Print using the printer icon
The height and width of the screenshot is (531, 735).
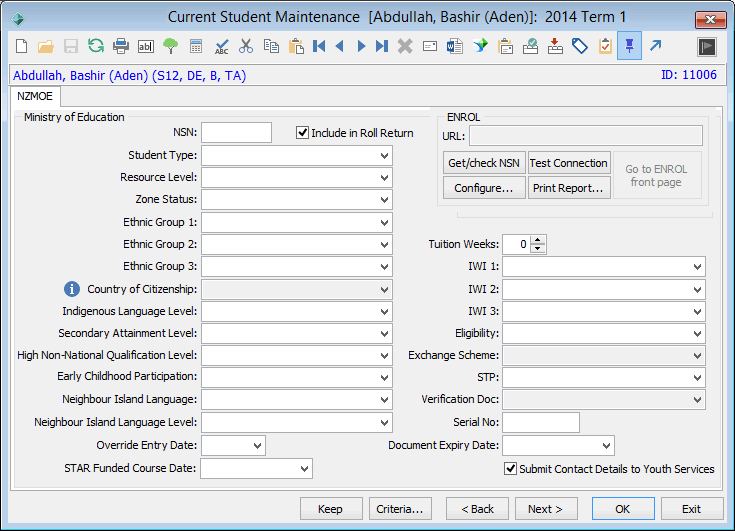(121, 46)
